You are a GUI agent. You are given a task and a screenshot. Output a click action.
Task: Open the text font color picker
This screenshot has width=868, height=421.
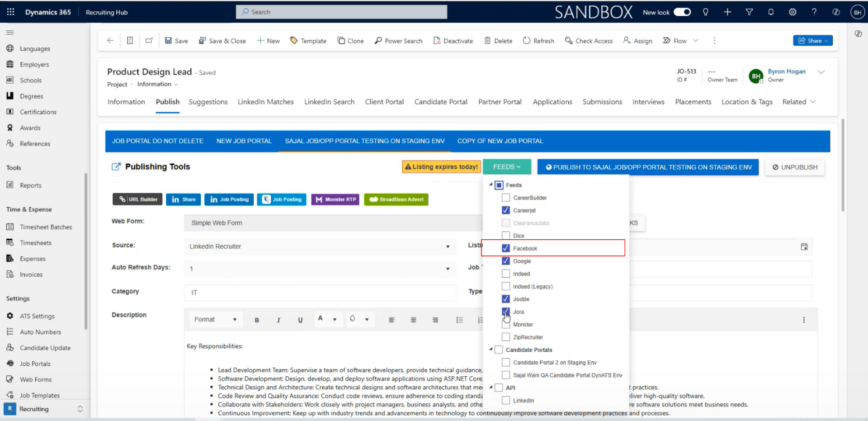click(x=327, y=319)
